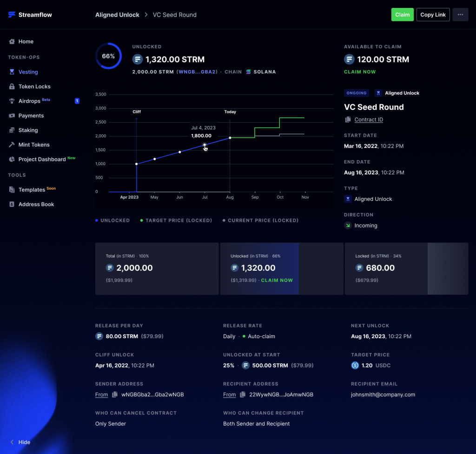The width and height of the screenshot is (476, 454).
Task: Click the ONGOING status badge
Action: coord(357,93)
